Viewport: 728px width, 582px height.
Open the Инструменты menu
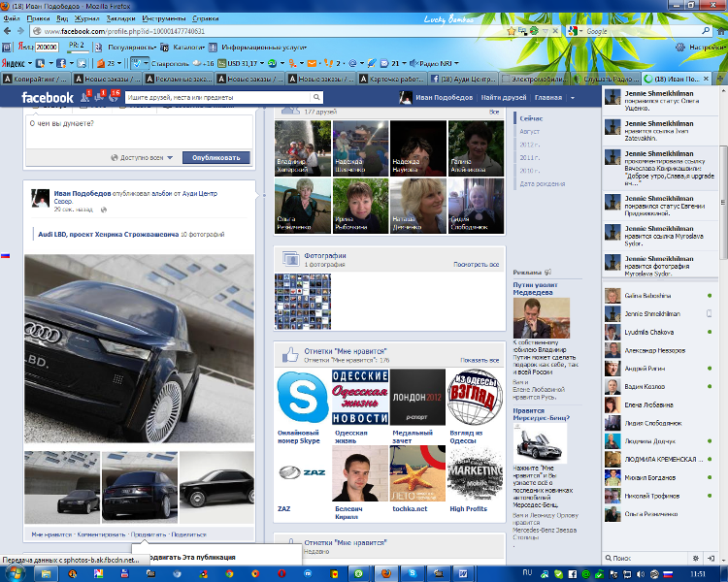tap(164, 18)
